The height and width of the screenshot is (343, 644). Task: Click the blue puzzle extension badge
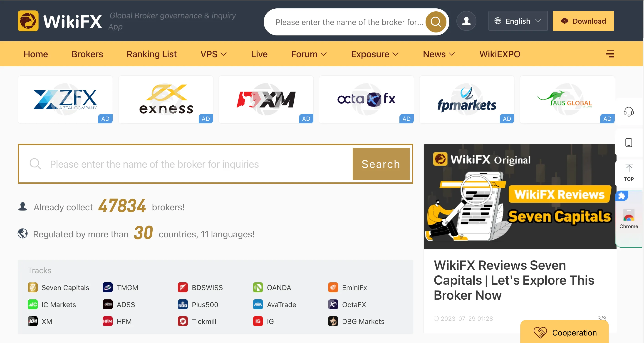coord(622,196)
